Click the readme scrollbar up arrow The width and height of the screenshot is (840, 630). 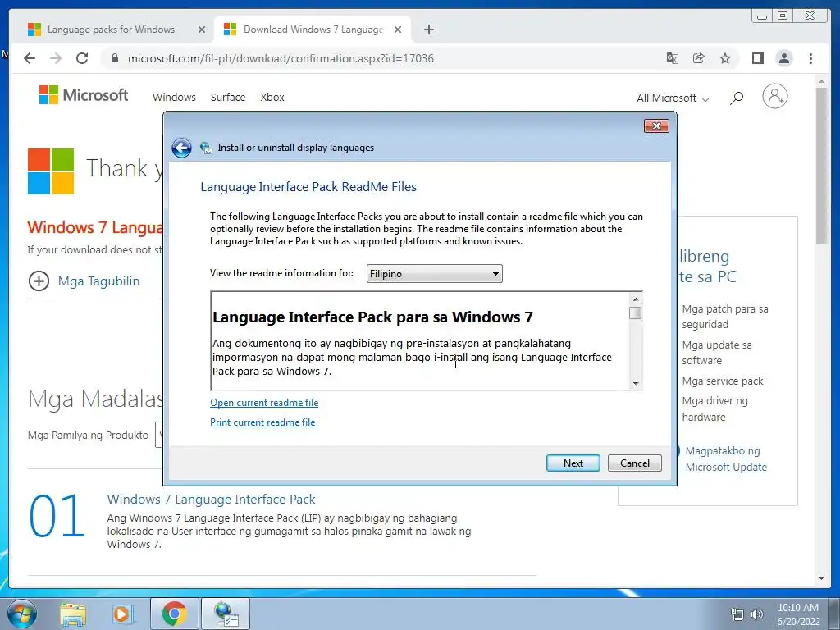pos(636,299)
